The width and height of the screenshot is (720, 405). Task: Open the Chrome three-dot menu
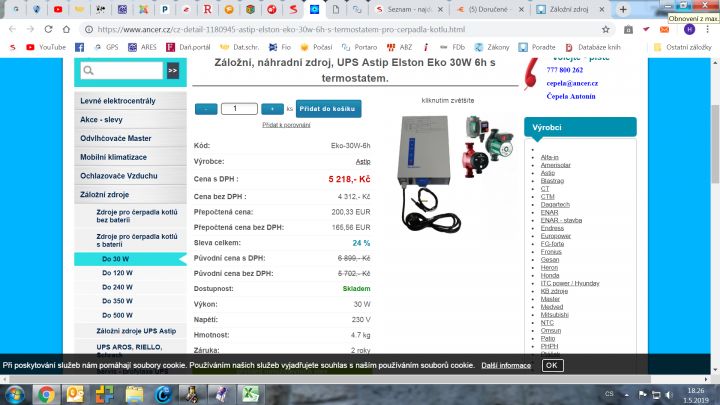707,29
